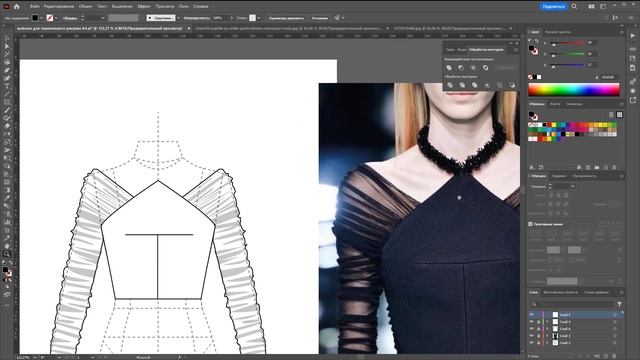Image resolution: width=640 pixels, height=360 pixels.
Task: Close the first active document tab
Action: (x=189, y=29)
